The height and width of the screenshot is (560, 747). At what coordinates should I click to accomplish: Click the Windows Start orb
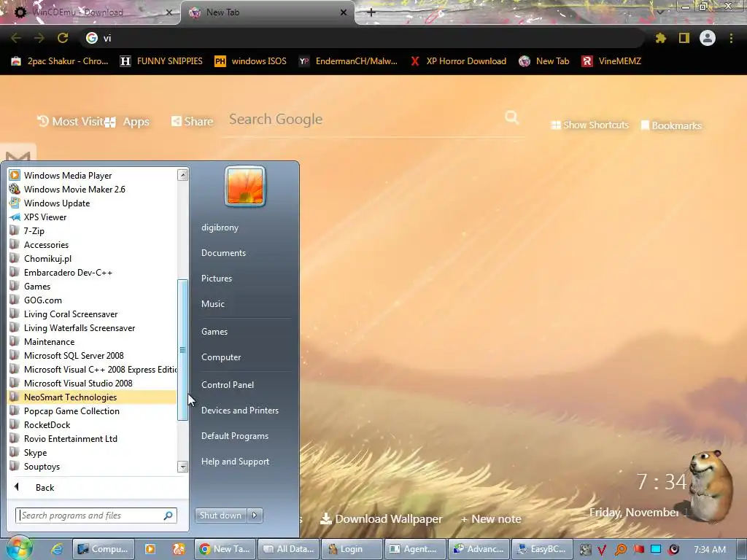pyautogui.click(x=18, y=548)
